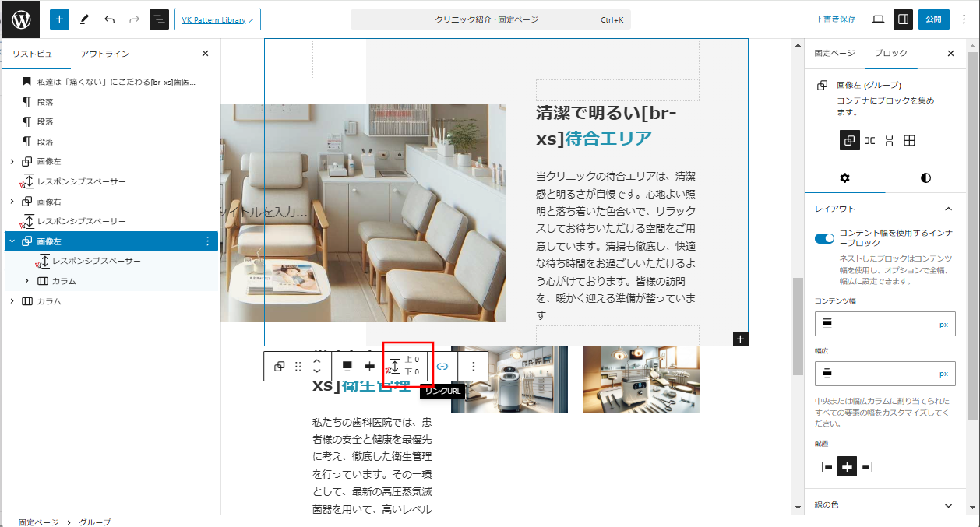Viewport: 980px width, 527px height.
Task: Click the 公開 publish button
Action: (x=933, y=19)
